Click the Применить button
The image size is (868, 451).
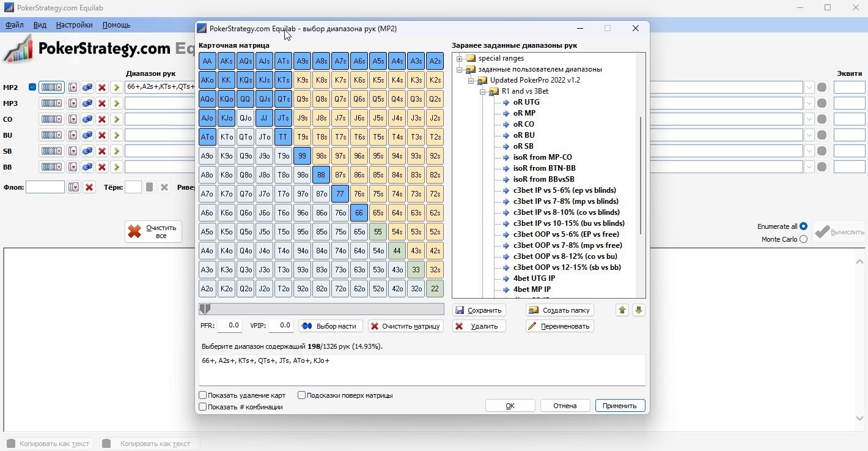(x=620, y=406)
